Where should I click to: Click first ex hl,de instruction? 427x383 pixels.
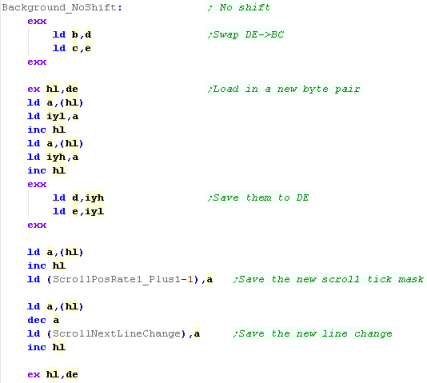click(x=53, y=89)
